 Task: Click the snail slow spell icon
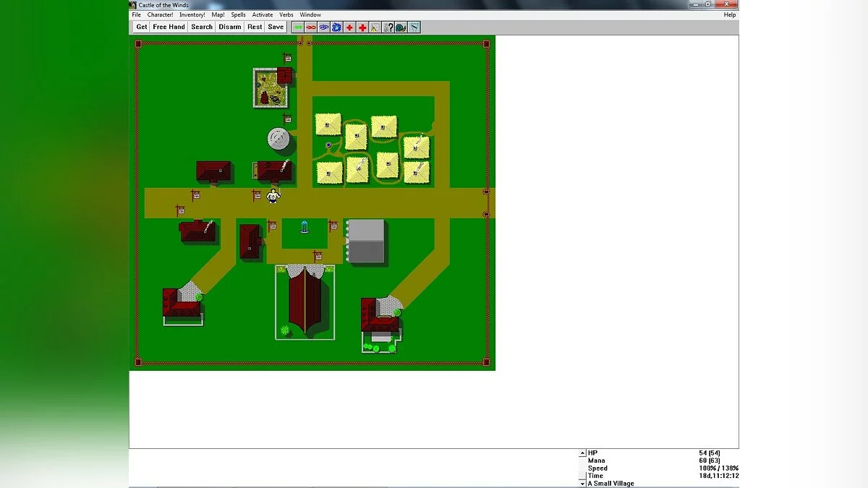[401, 27]
